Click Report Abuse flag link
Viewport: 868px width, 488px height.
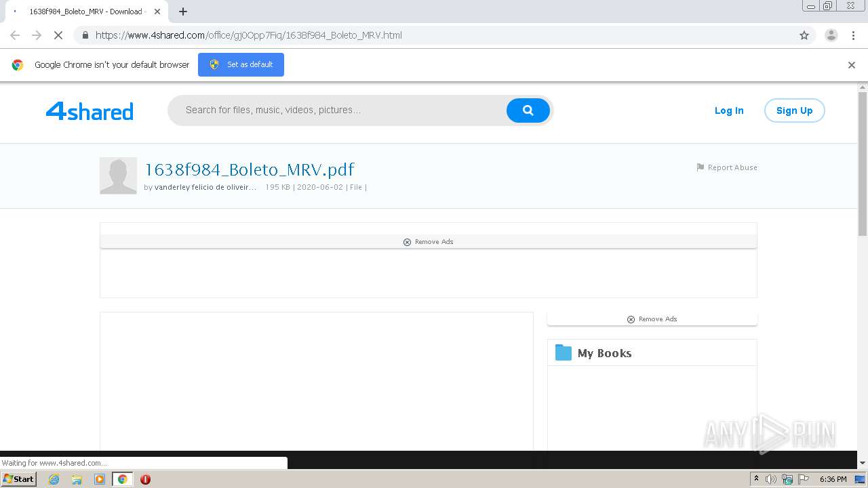tap(727, 167)
